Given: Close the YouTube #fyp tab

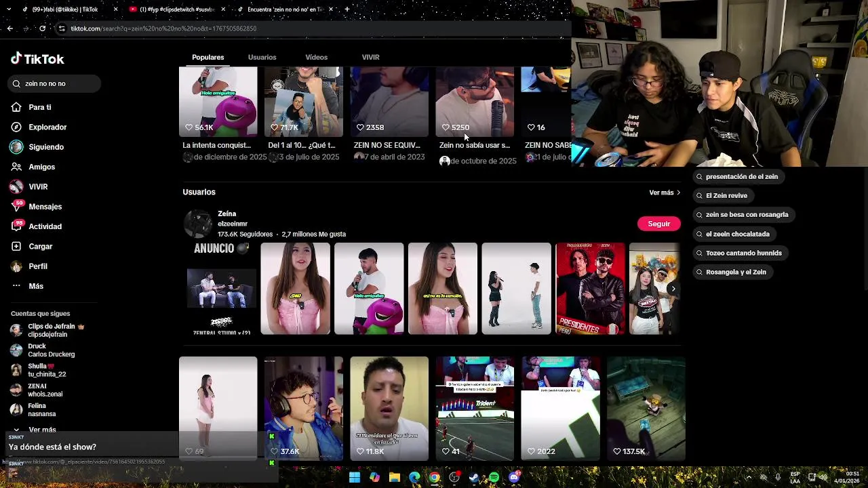Looking at the screenshot, I should coord(222,9).
